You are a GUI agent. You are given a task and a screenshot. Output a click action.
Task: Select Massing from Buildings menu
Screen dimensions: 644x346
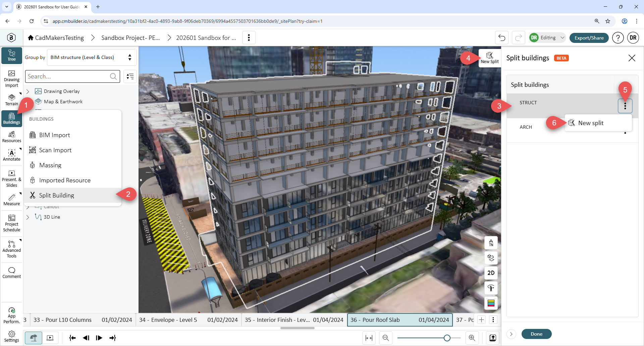click(73, 165)
